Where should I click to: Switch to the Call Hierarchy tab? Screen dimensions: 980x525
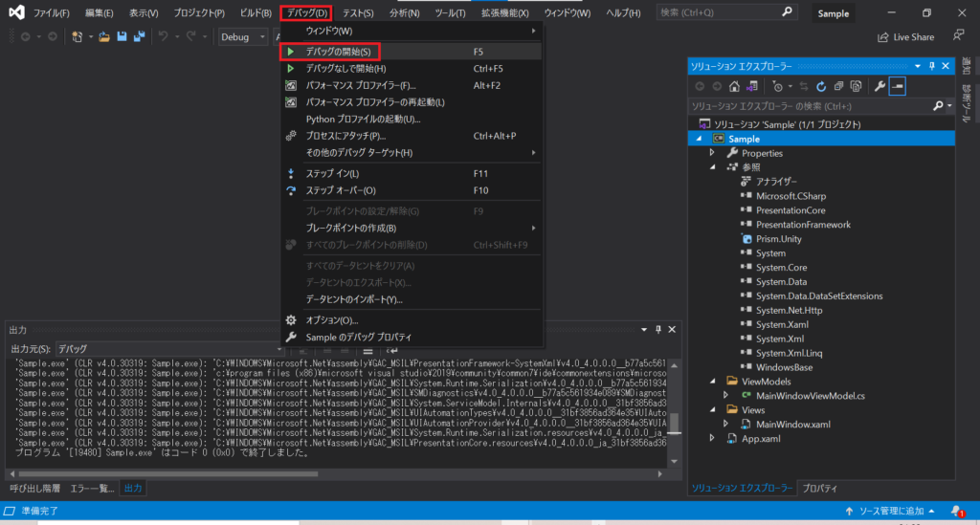coord(35,488)
